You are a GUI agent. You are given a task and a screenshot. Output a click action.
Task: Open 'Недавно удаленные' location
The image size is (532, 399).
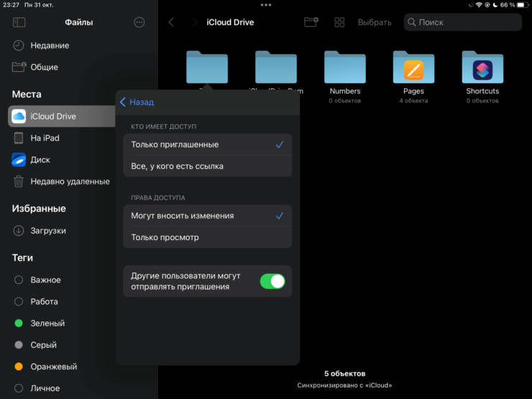pos(69,182)
